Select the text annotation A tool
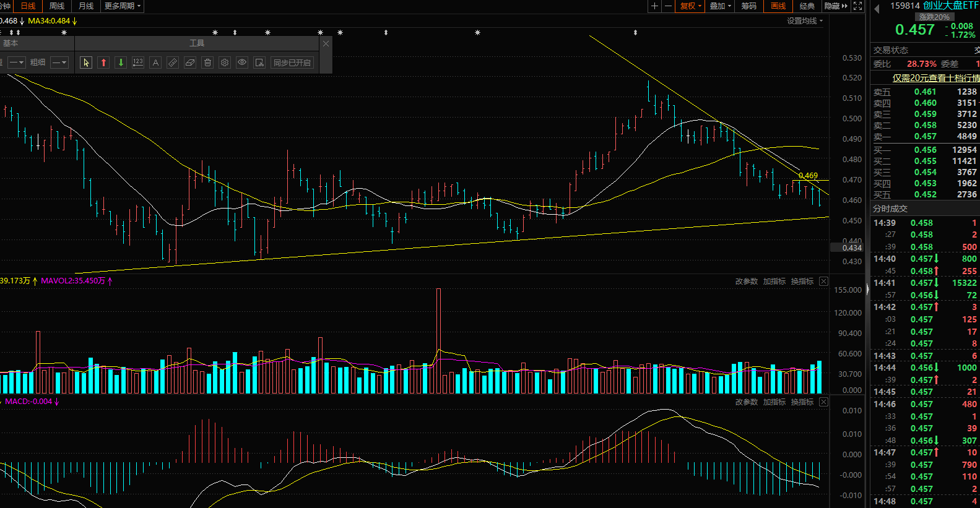This screenshot has width=980, height=508. pyautogui.click(x=155, y=62)
